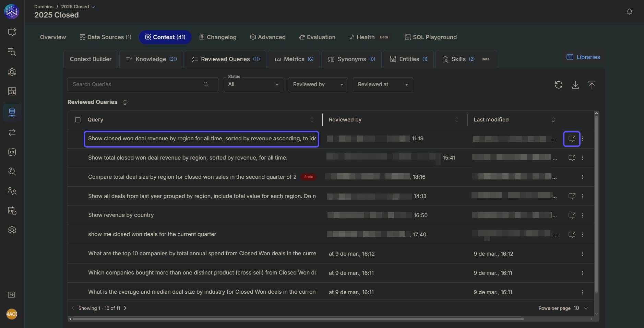
Task: Sort by Query column
Action: [x=312, y=120]
